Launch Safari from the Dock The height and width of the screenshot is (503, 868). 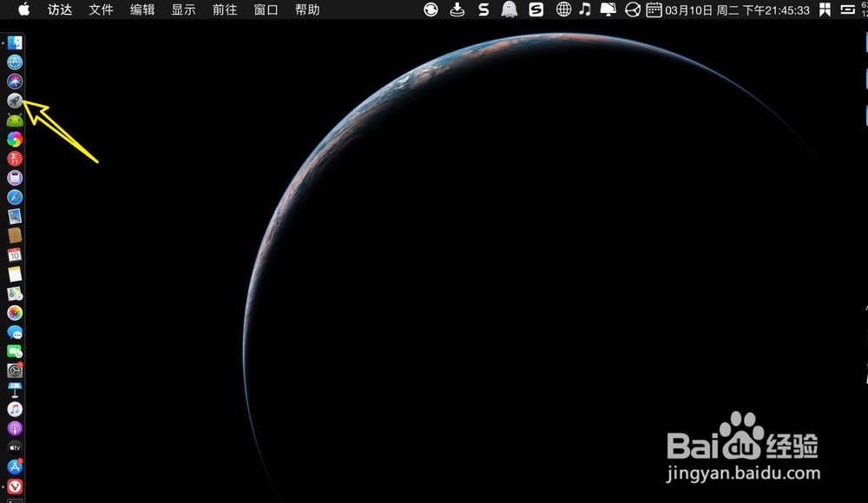pyautogui.click(x=15, y=197)
